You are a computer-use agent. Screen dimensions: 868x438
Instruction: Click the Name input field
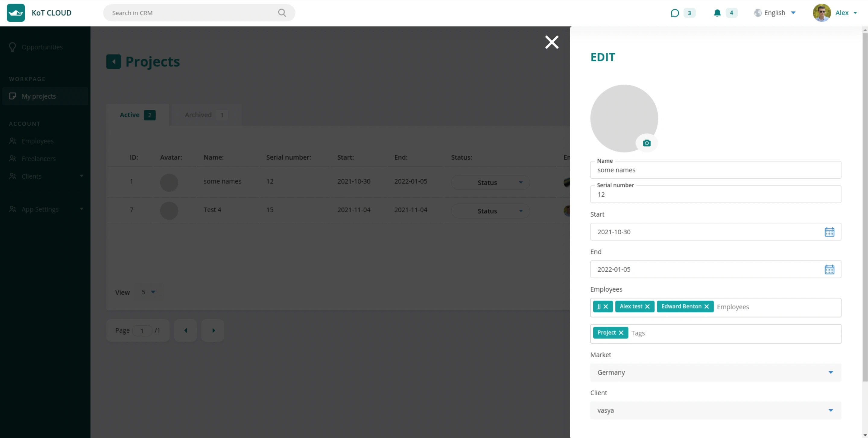click(715, 170)
